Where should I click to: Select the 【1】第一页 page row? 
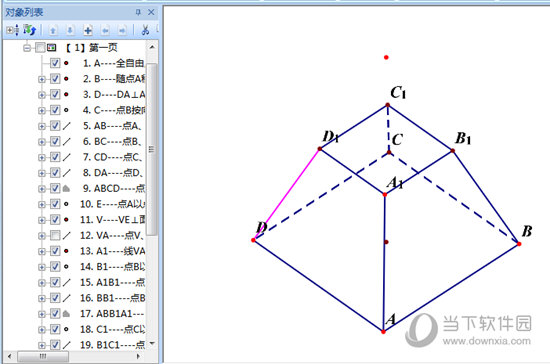point(92,47)
